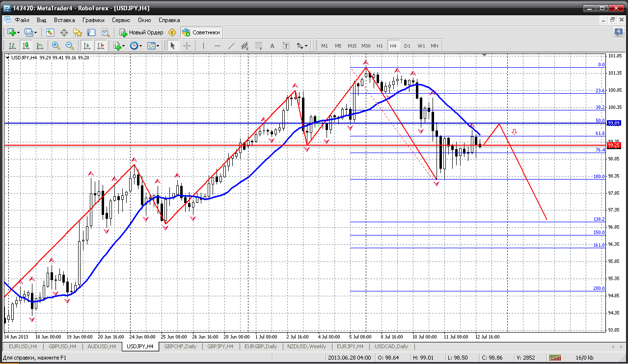The width and height of the screenshot is (628, 364).
Task: Open the Strategy Tester icon
Action: (x=105, y=32)
